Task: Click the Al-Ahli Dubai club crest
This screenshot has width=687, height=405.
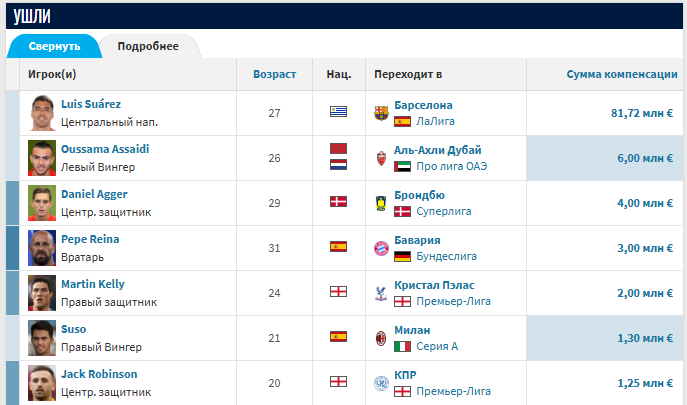Action: point(381,158)
